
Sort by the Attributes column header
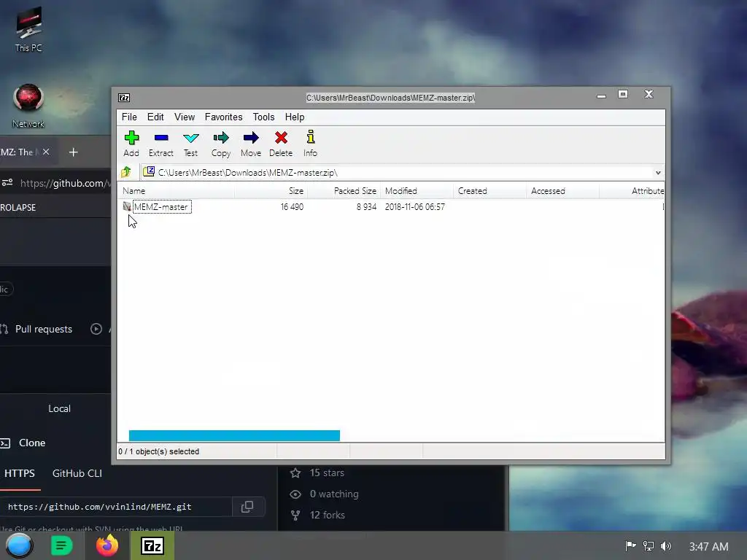pyautogui.click(x=632, y=191)
